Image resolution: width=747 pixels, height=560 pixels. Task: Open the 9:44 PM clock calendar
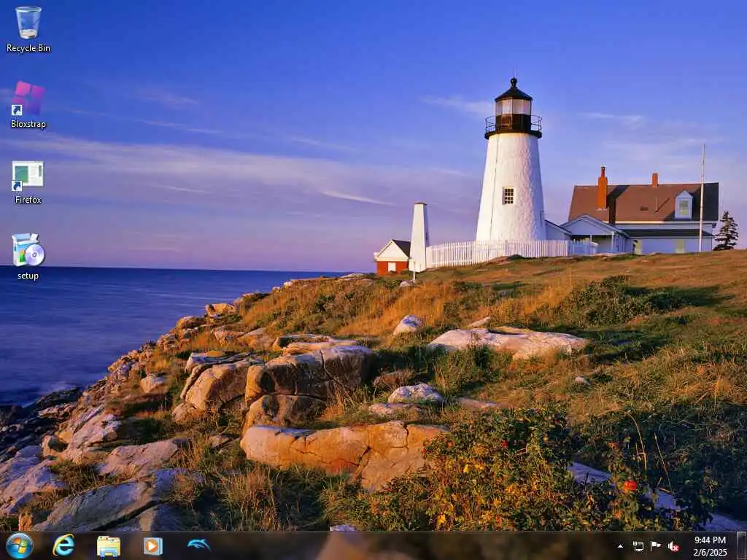[x=710, y=546]
